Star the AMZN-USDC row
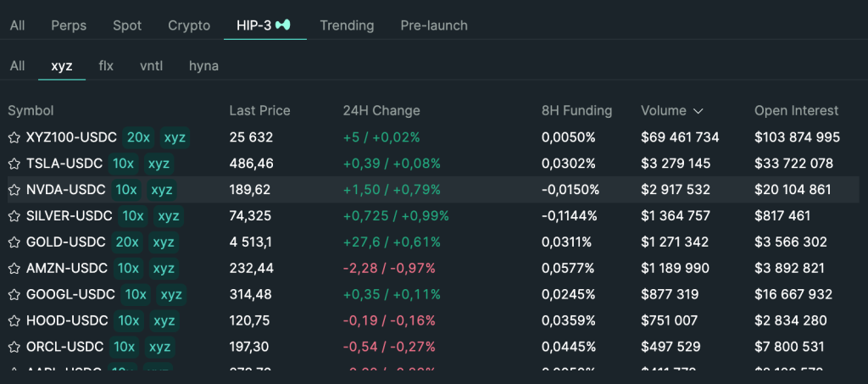This screenshot has width=868, height=384. 14,269
